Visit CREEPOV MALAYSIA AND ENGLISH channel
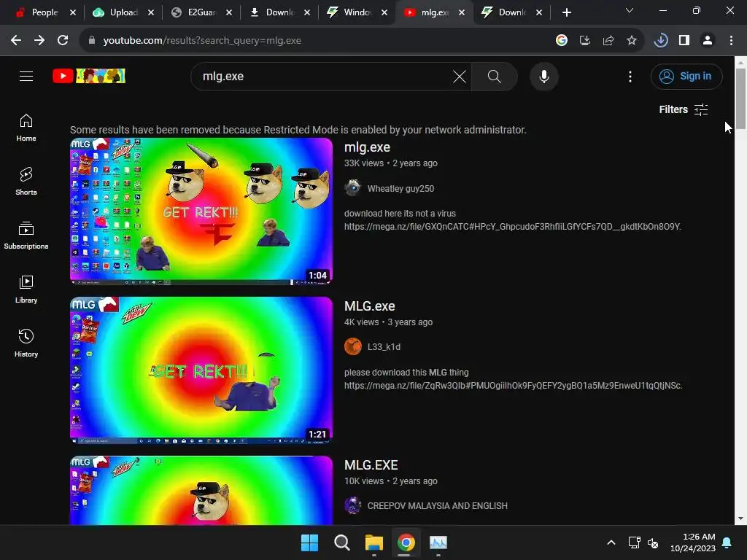The image size is (747, 560). pyautogui.click(x=438, y=506)
